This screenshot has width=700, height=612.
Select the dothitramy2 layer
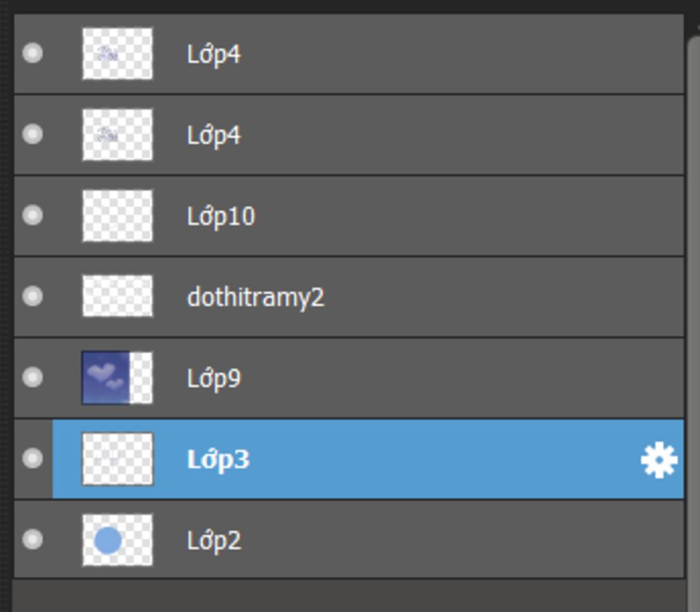point(349,297)
